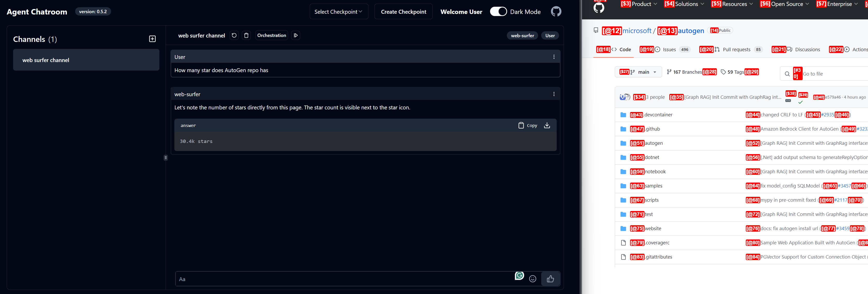The width and height of the screenshot is (868, 294).
Task: Click the thumbs up send icon
Action: tap(550, 279)
